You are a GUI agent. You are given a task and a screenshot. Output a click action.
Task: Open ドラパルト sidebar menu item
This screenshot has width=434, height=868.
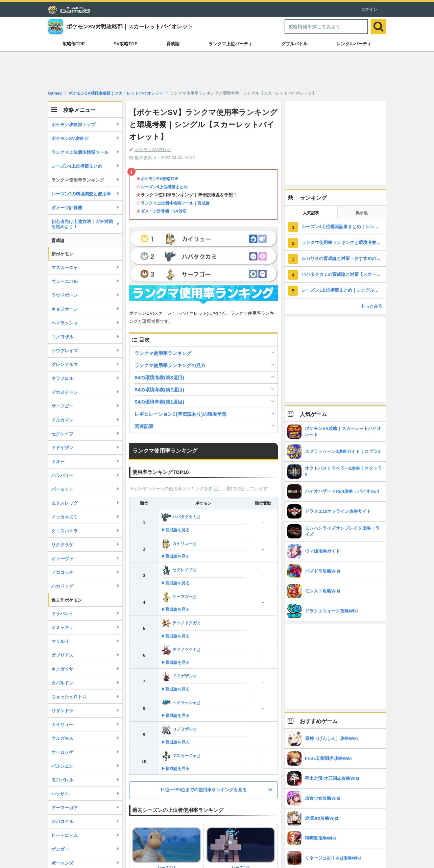[85, 613]
